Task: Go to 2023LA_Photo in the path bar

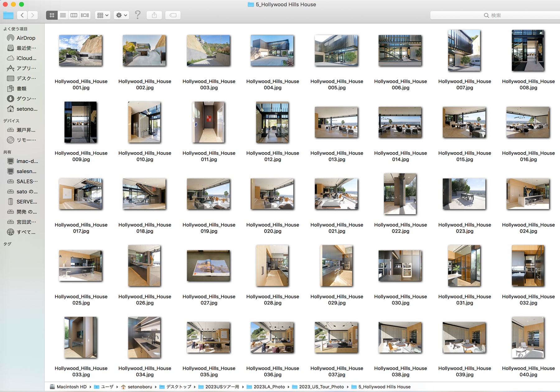Action: 269,387
